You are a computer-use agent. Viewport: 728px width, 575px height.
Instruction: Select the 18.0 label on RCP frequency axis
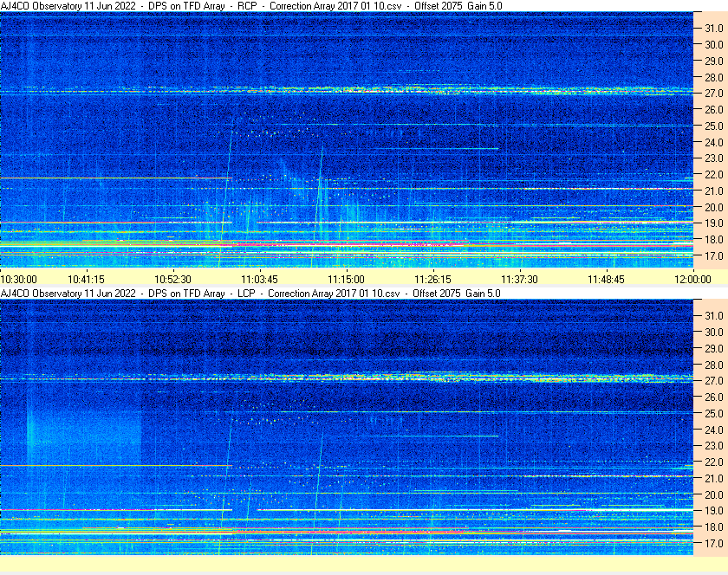714,240
